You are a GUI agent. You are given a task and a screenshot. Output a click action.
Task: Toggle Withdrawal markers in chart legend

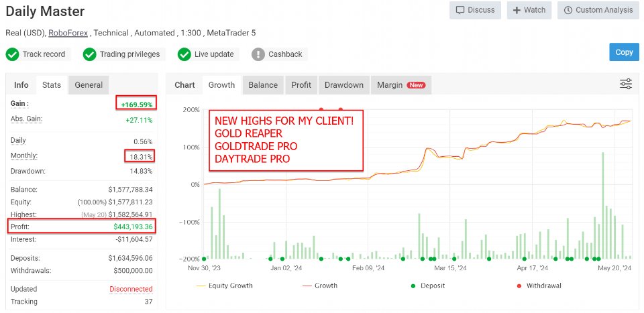[x=539, y=286]
